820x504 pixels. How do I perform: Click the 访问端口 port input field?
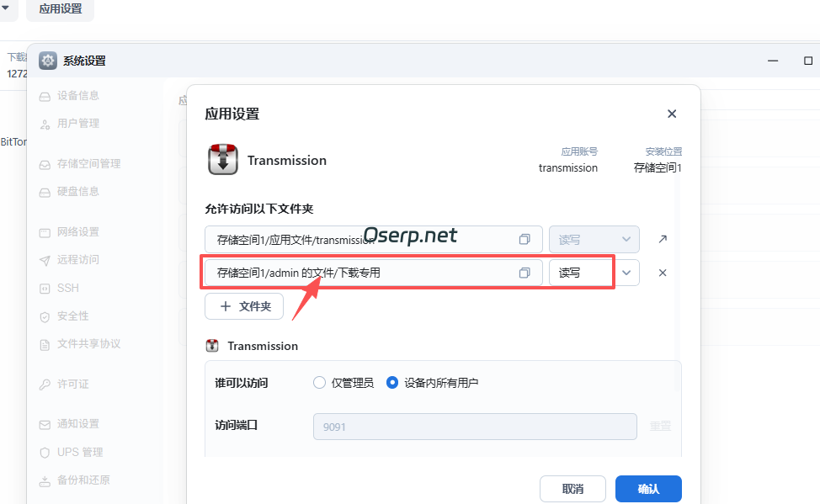475,427
